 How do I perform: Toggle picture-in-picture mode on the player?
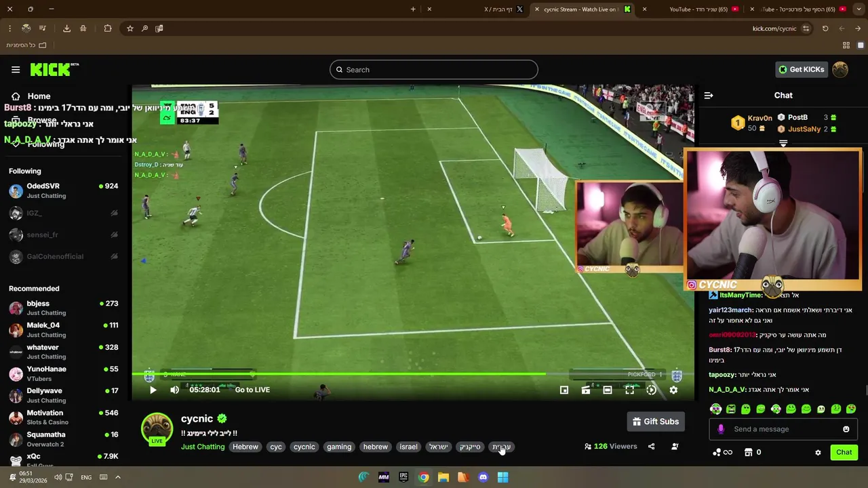[x=564, y=390]
